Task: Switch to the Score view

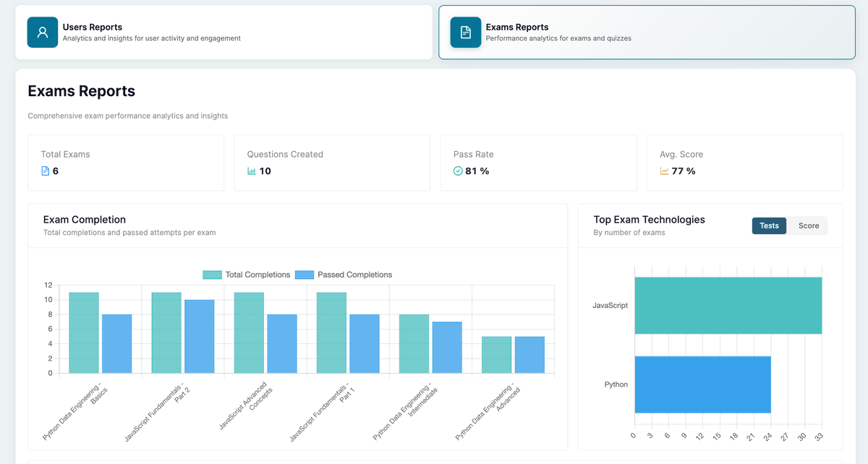Action: click(808, 225)
